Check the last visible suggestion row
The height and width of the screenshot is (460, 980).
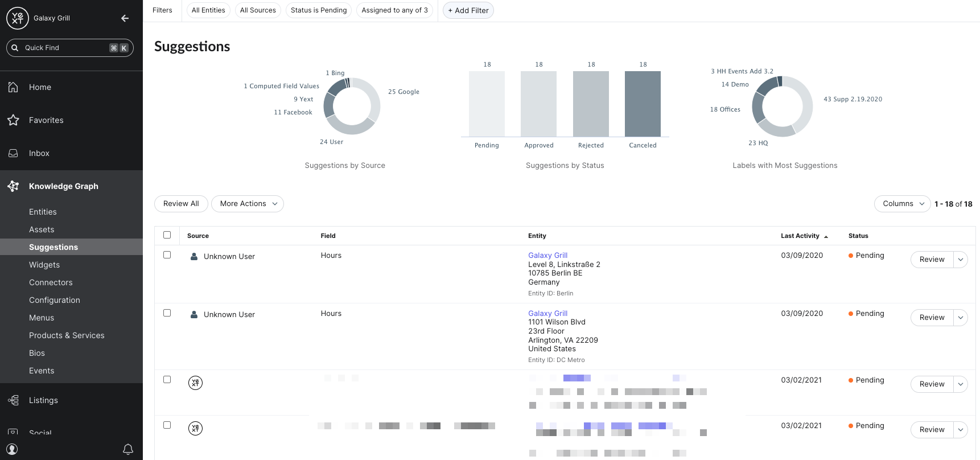(167, 425)
